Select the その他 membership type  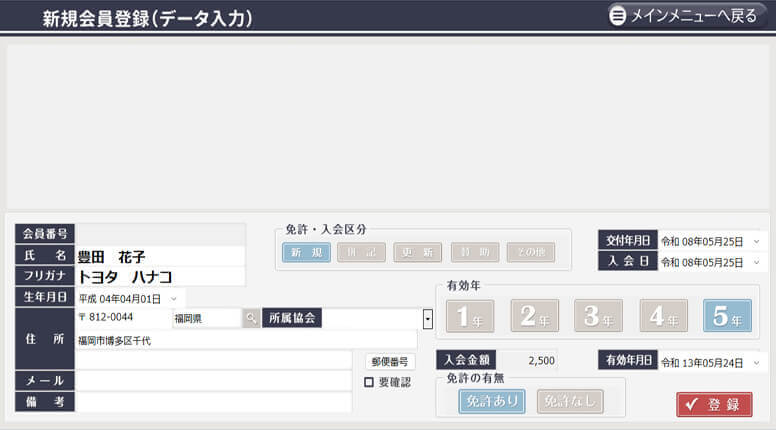(x=531, y=252)
